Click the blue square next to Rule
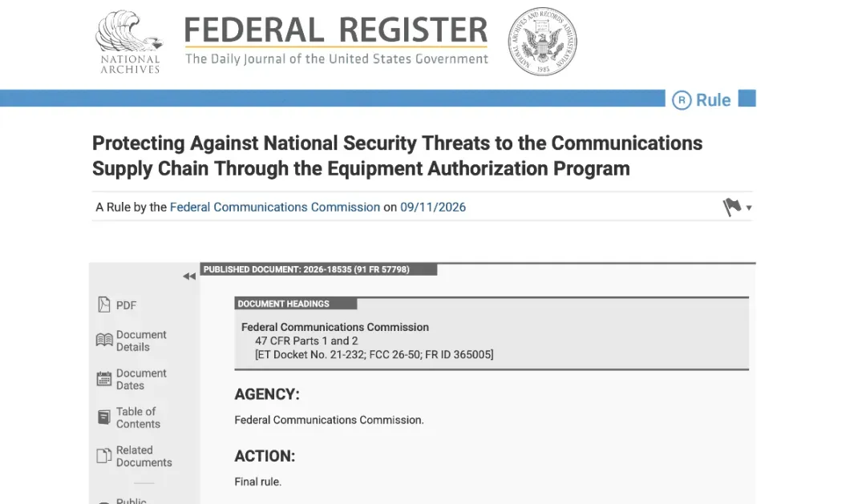 point(747,98)
